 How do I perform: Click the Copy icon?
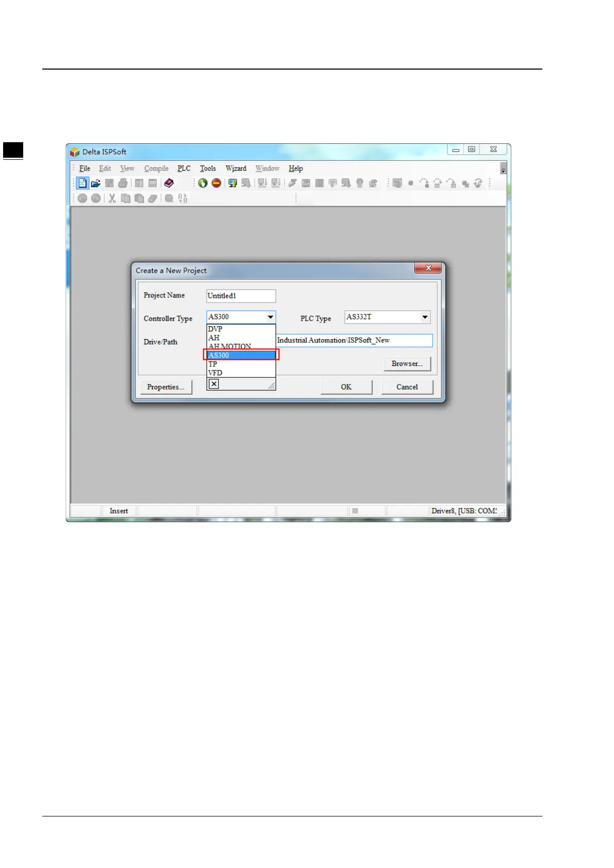click(x=125, y=198)
